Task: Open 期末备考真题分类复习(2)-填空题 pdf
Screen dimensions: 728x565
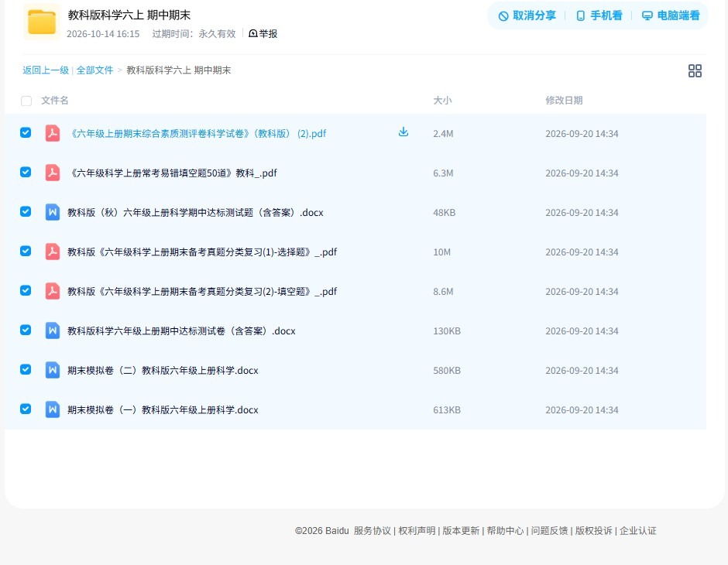Action: point(202,291)
